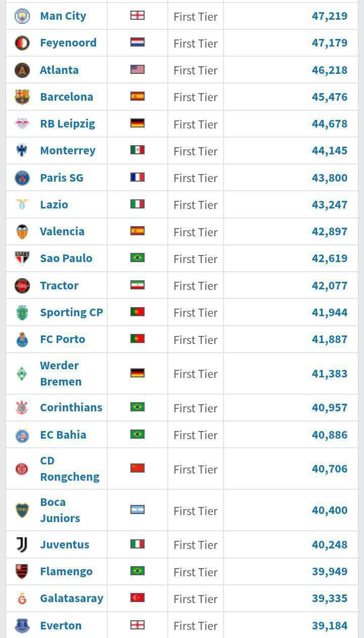Click the Man City club crest
The height and width of the screenshot is (638, 364).
click(22, 16)
